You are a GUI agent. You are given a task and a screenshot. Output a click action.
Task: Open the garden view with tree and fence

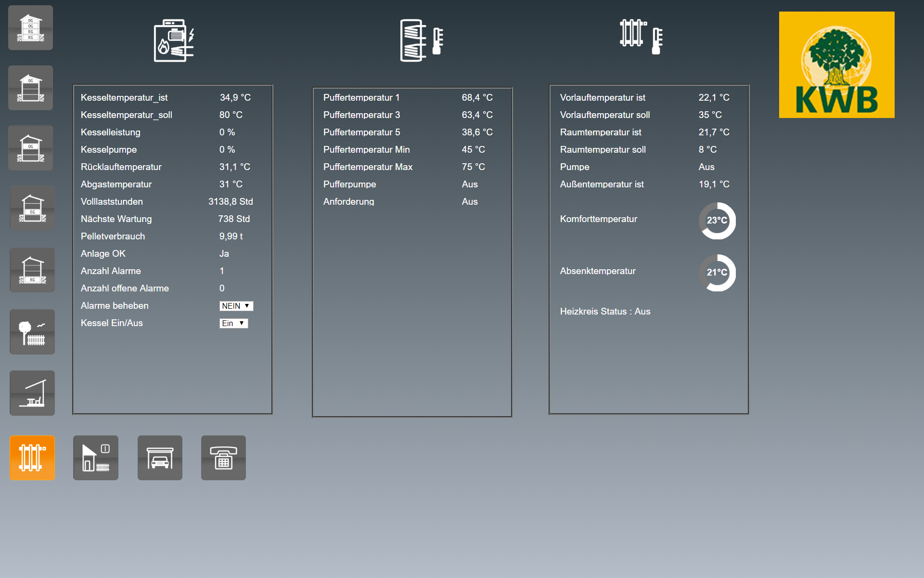[32, 332]
